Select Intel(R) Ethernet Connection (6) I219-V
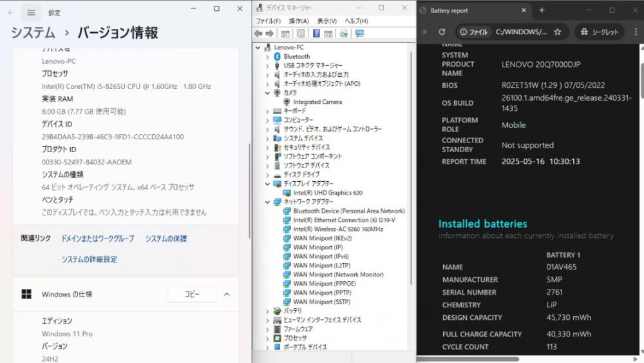This screenshot has height=363, width=644. (344, 220)
